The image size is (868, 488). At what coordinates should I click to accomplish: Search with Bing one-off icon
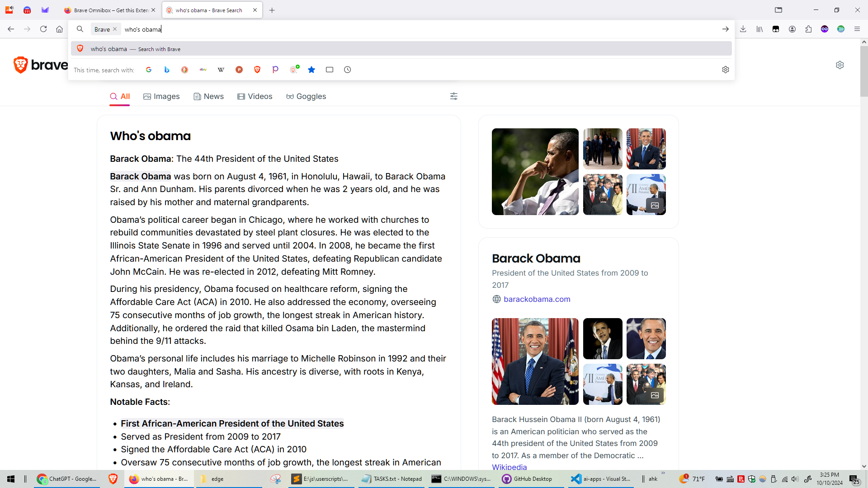pyautogui.click(x=167, y=70)
